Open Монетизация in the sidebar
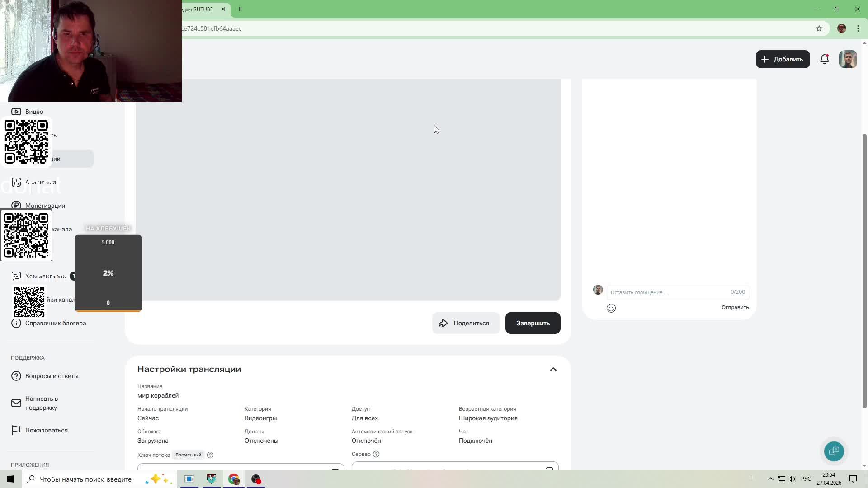 coord(45,206)
